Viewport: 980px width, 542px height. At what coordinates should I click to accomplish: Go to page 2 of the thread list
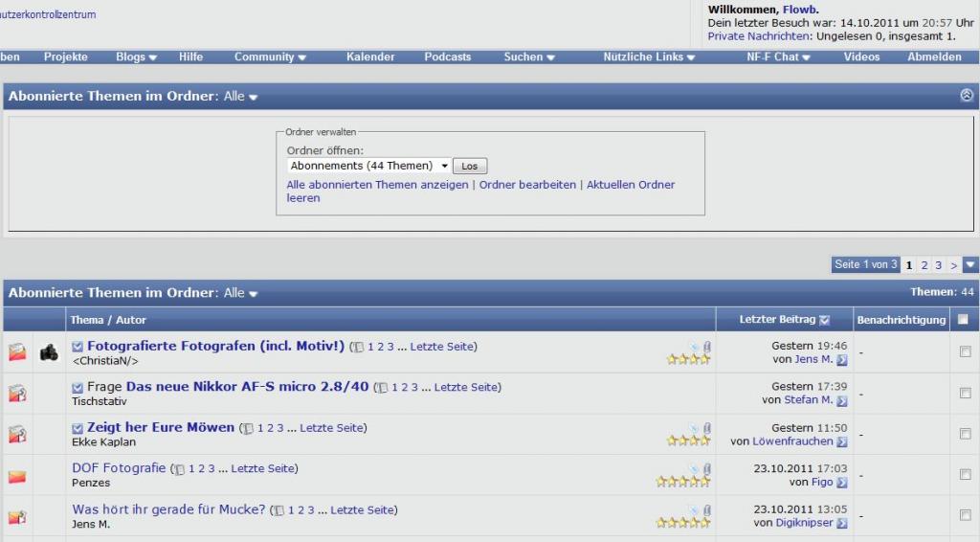(924, 265)
